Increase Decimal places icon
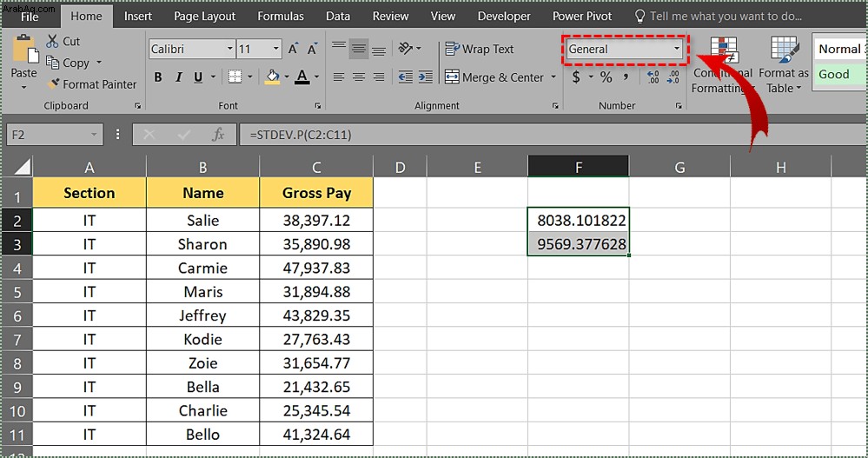Image resolution: width=868 pixels, height=458 pixels. coord(653,77)
